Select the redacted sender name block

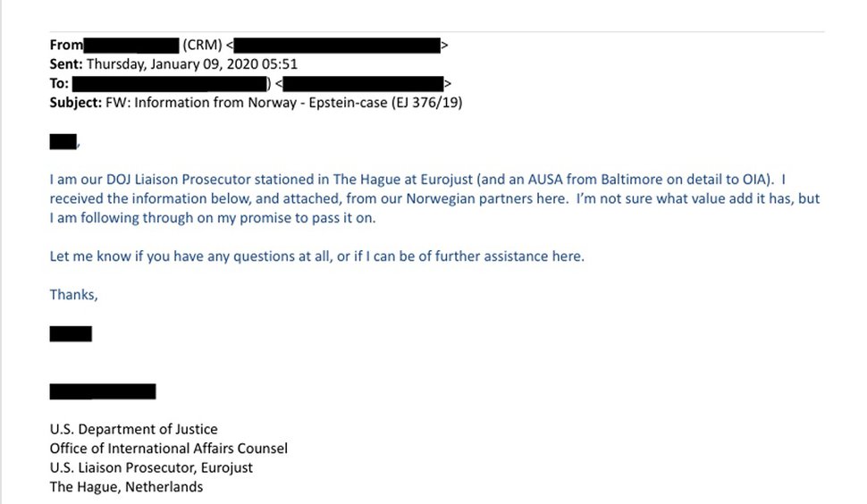132,44
